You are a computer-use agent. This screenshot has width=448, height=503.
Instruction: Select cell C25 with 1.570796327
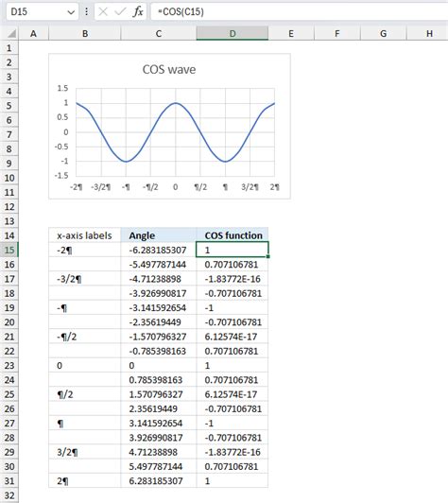coord(159,394)
